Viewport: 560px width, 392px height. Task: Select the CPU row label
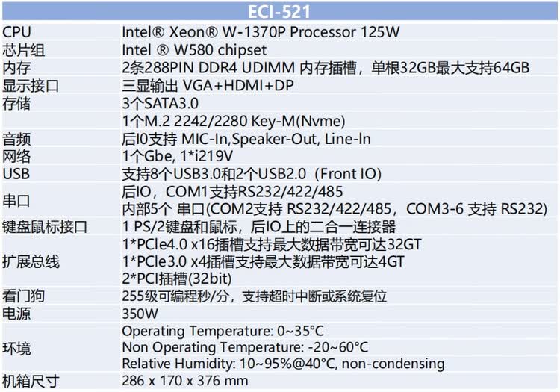pos(17,32)
